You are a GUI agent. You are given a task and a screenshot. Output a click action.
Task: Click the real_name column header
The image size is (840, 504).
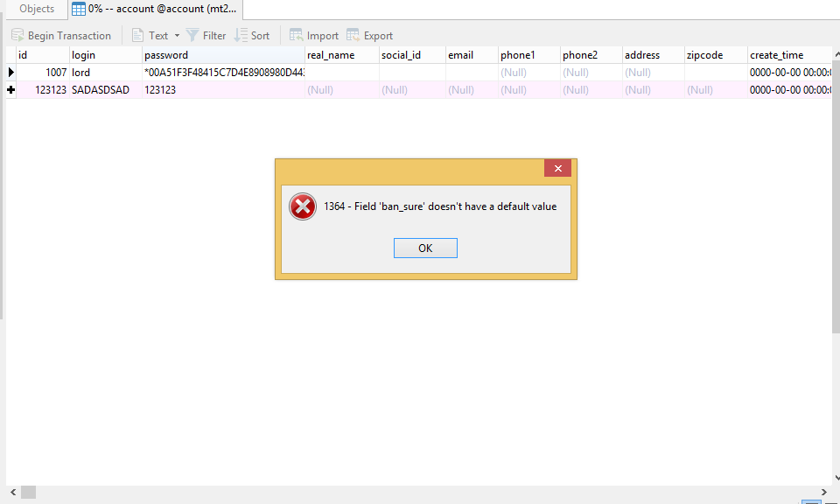pos(342,55)
